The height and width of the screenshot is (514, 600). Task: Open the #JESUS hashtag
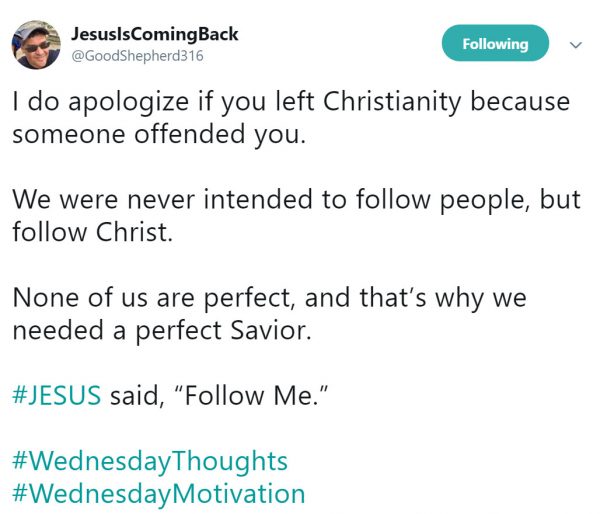click(57, 395)
